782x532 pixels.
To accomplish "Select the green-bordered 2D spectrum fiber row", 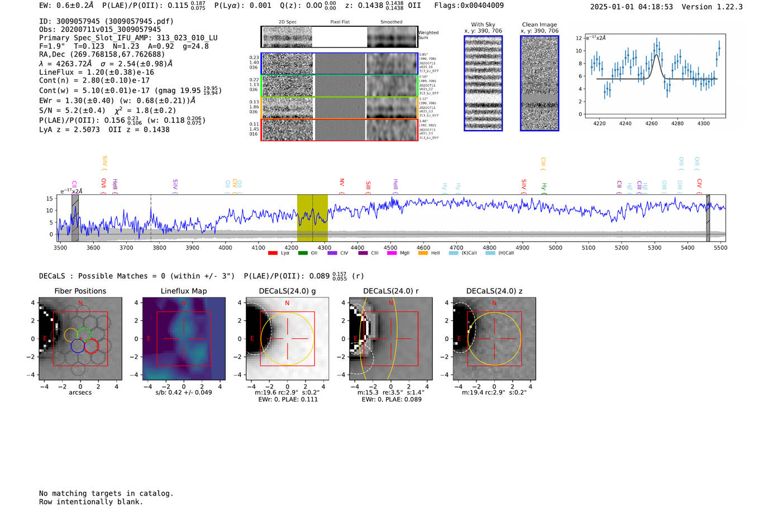I will pos(340,86).
